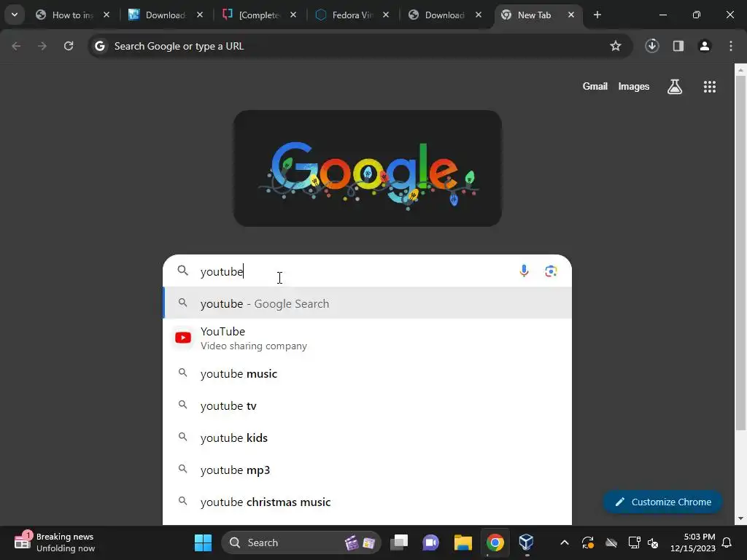Close the New Tab tab
Viewport: 747px width, 560px height.
point(571,15)
